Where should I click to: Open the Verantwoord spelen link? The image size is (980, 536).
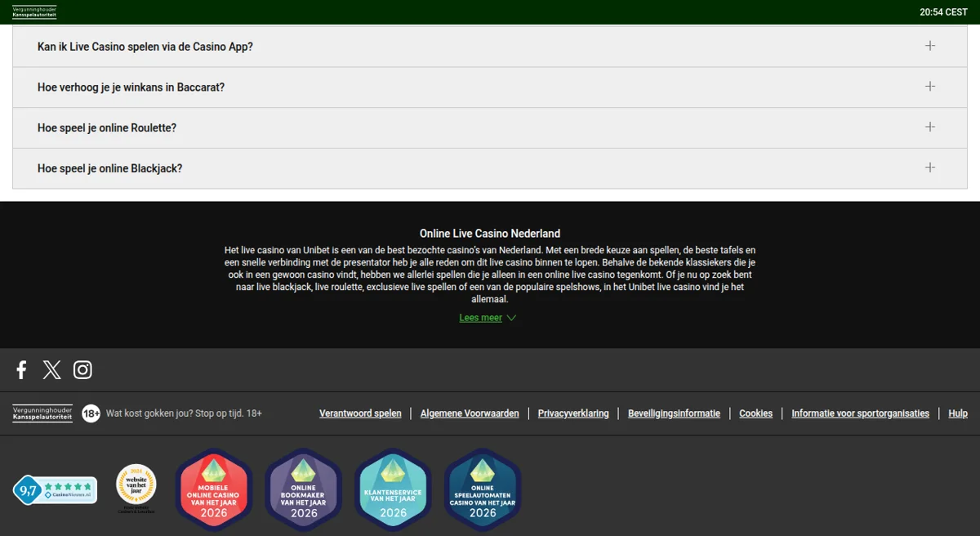360,413
